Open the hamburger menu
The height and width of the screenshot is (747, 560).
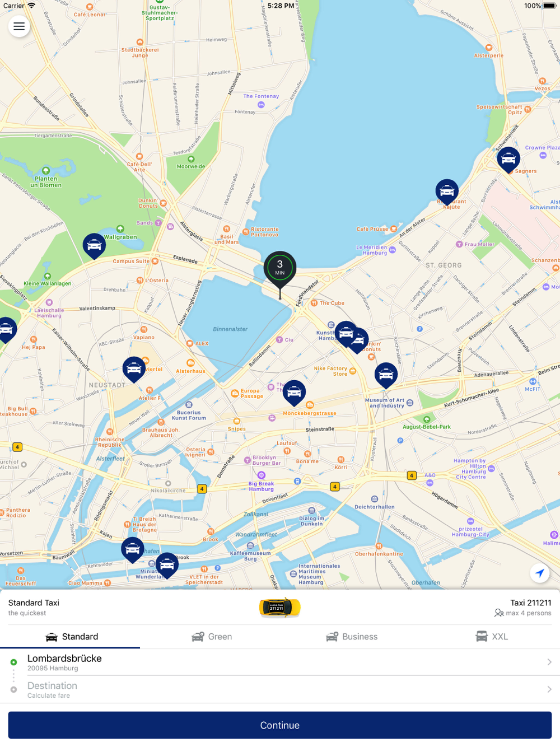(x=19, y=26)
